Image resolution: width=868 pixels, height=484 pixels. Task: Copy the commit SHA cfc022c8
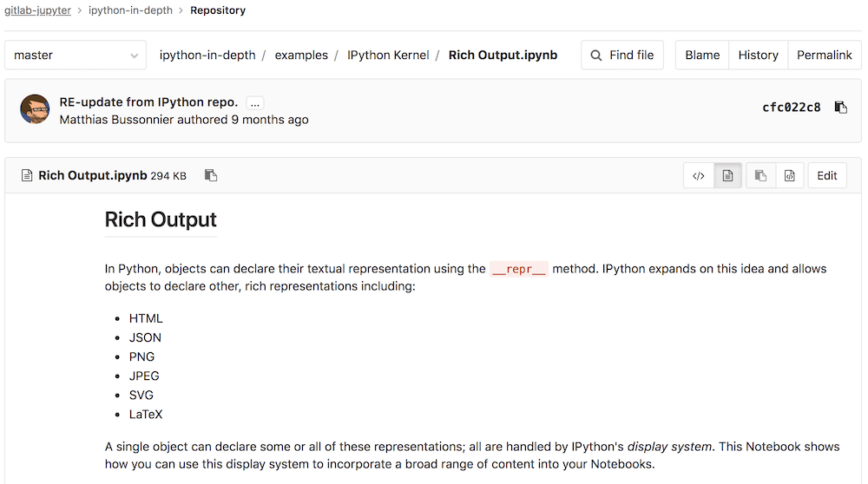(840, 108)
